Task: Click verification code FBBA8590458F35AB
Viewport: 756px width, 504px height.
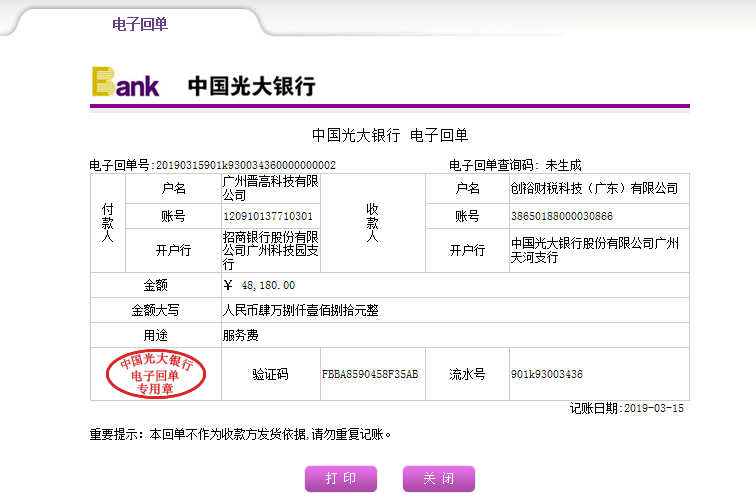Action: 370,374
